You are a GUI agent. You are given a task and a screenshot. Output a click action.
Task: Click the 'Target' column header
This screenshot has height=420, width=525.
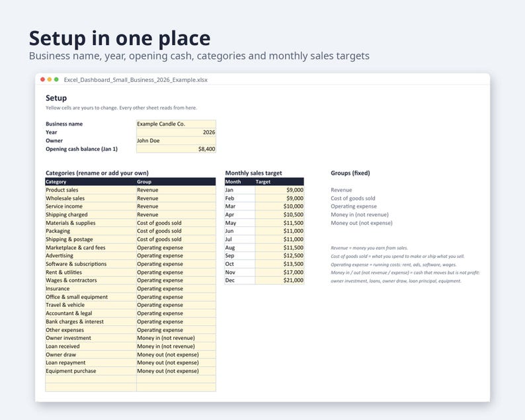point(280,181)
